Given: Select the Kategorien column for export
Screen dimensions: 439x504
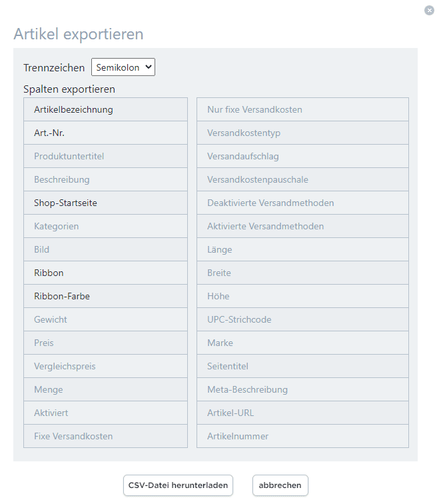Looking at the screenshot, I should (x=105, y=226).
